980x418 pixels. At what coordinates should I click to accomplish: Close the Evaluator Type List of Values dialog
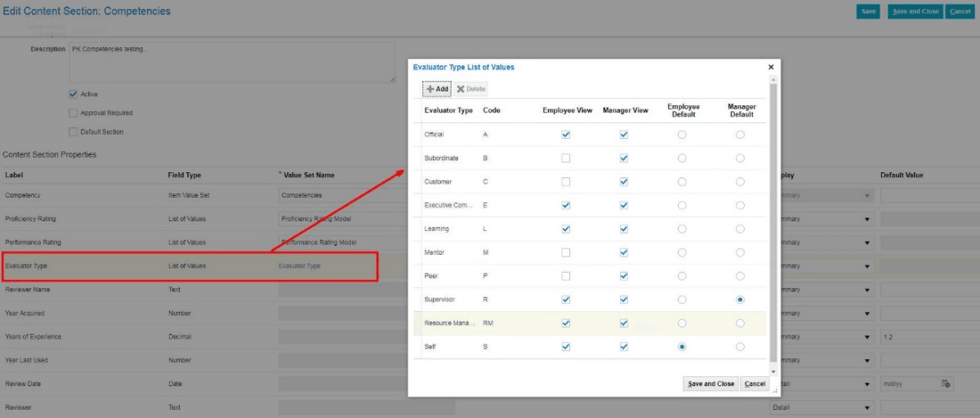pyautogui.click(x=771, y=68)
